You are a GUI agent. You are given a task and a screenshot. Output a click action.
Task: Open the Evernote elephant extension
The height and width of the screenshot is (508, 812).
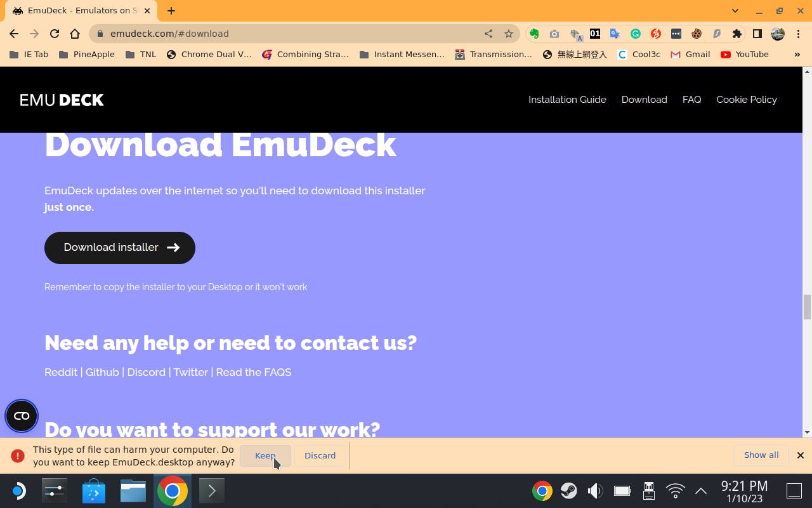coord(534,34)
